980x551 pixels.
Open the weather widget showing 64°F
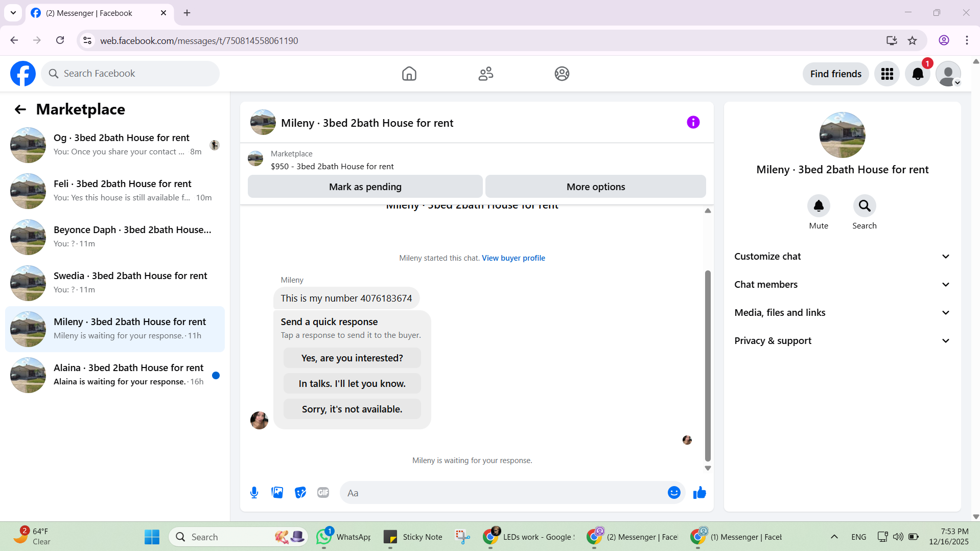click(x=32, y=537)
